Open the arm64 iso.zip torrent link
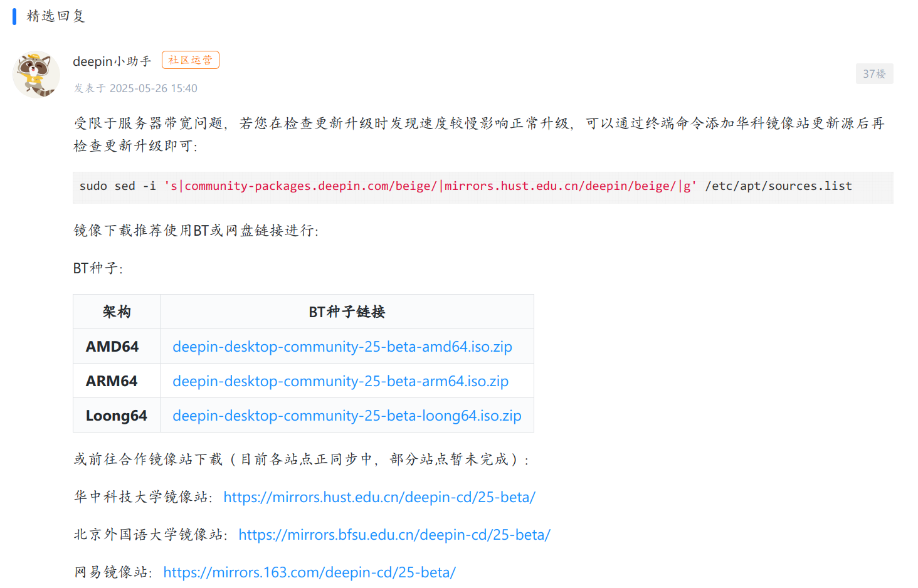This screenshot has height=588, width=918. coord(340,381)
